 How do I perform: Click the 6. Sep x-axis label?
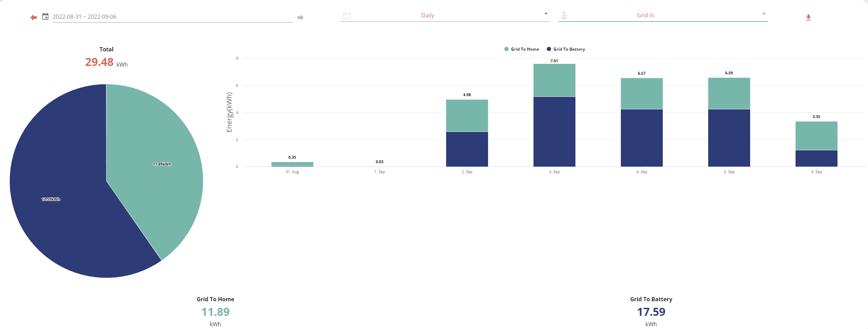click(x=816, y=172)
